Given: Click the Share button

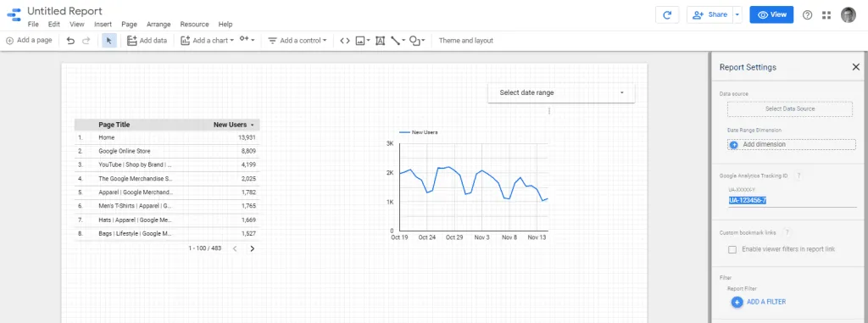Looking at the screenshot, I should (x=709, y=15).
